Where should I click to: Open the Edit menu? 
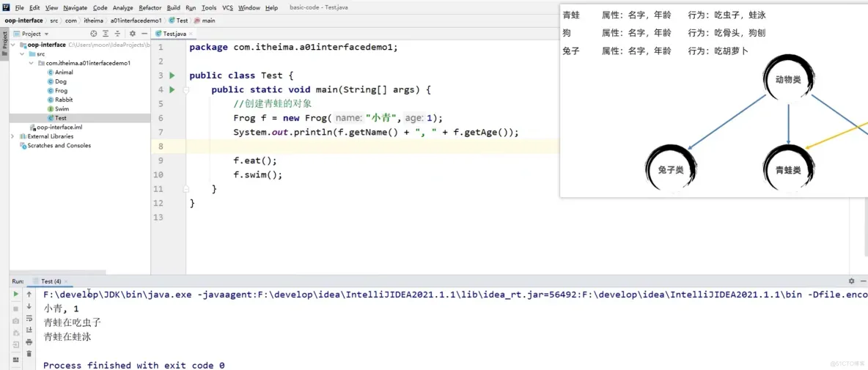tap(34, 8)
